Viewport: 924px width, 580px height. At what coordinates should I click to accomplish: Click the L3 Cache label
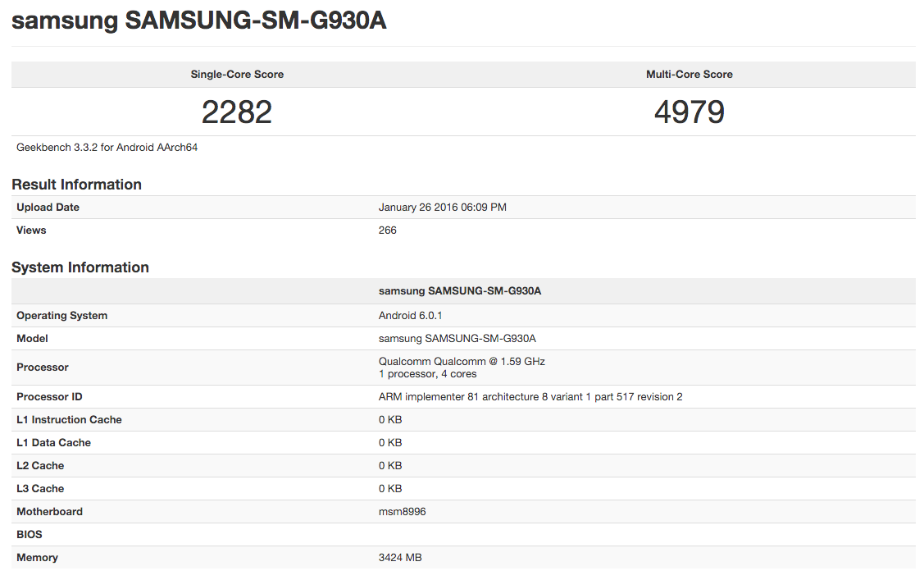(x=40, y=489)
